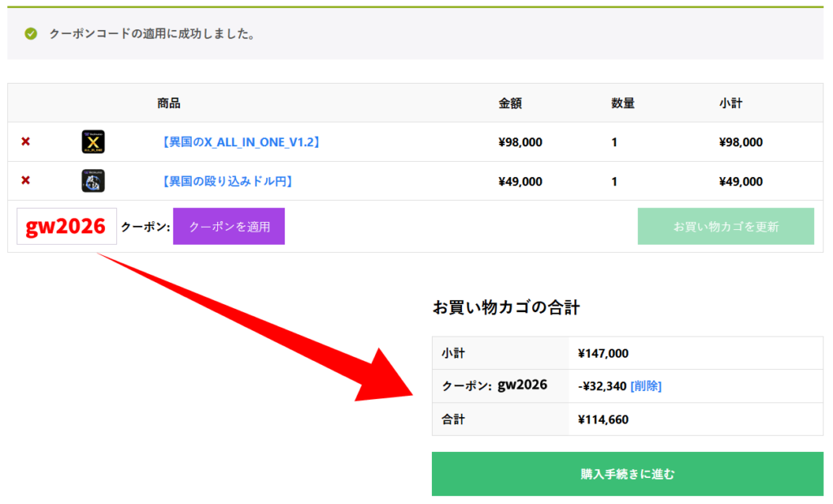Click the 商品 column header

(x=169, y=102)
